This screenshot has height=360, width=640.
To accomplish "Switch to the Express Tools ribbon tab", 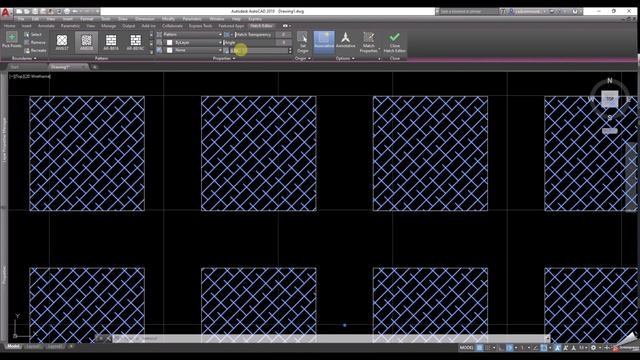I will click(200, 26).
